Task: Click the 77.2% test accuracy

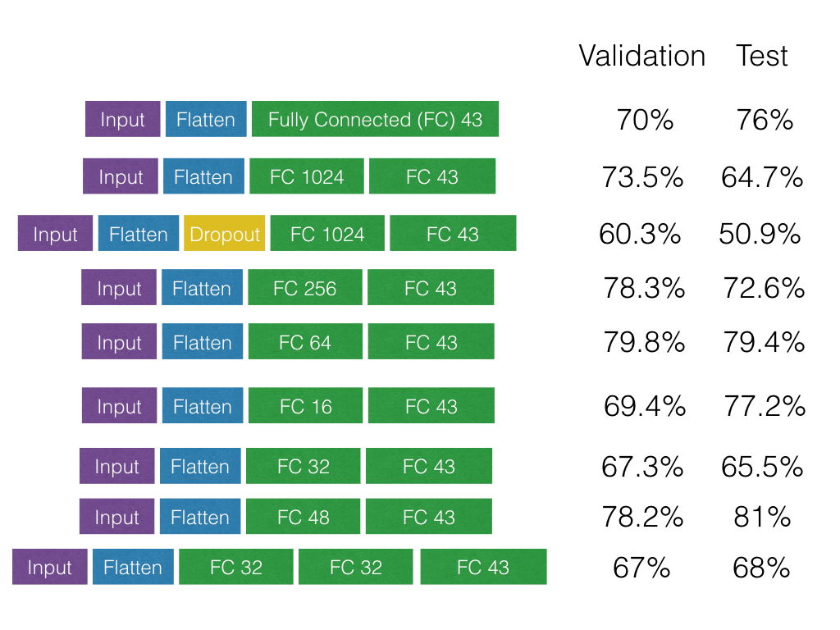Action: click(765, 406)
